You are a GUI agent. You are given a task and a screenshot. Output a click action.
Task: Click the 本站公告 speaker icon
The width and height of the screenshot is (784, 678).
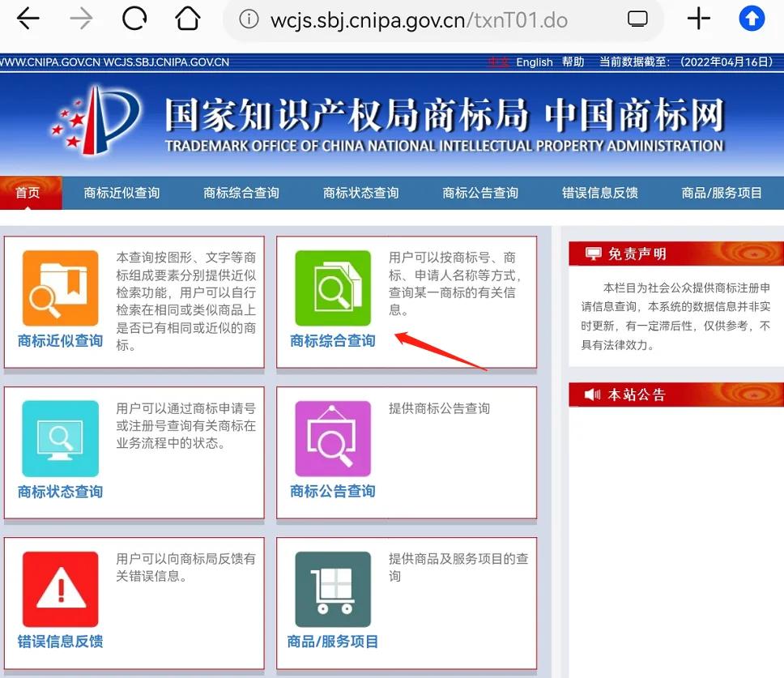pos(593,394)
